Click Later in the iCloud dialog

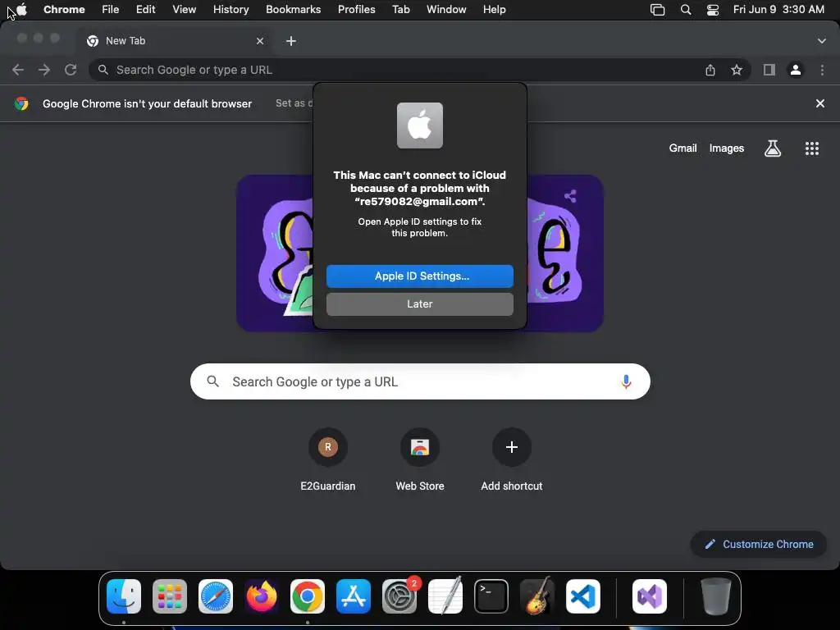coord(420,304)
